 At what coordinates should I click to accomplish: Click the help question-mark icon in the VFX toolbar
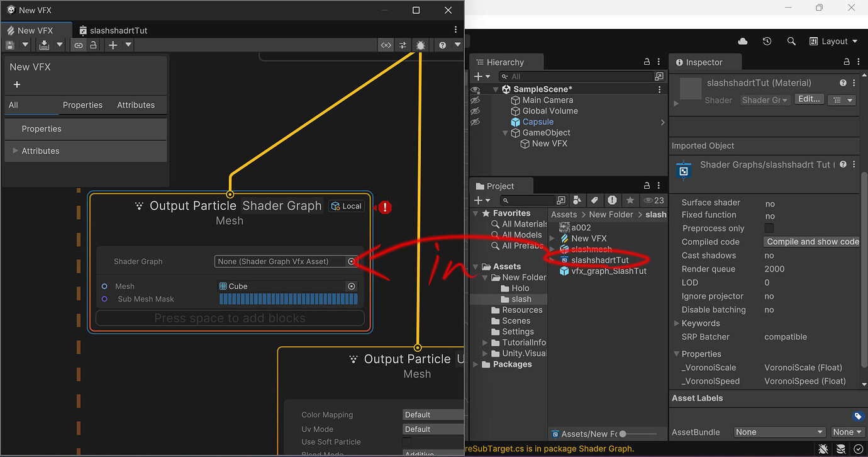[442, 45]
